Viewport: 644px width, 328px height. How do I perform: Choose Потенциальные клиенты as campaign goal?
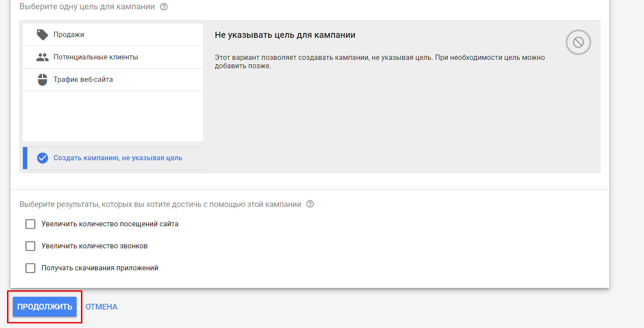point(96,57)
